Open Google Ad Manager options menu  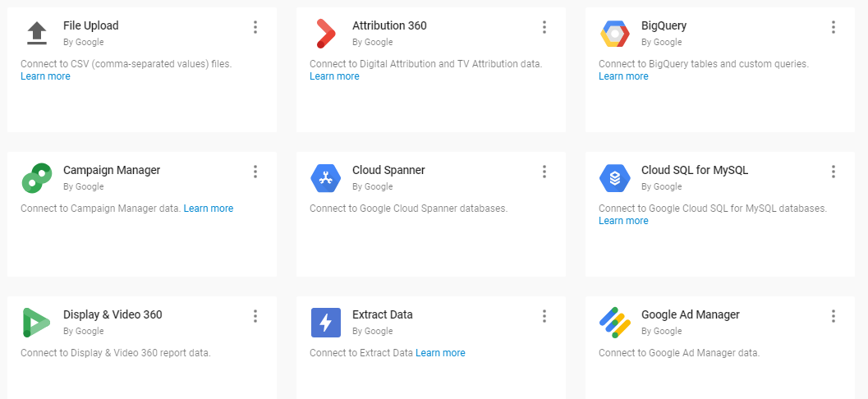pos(834,316)
